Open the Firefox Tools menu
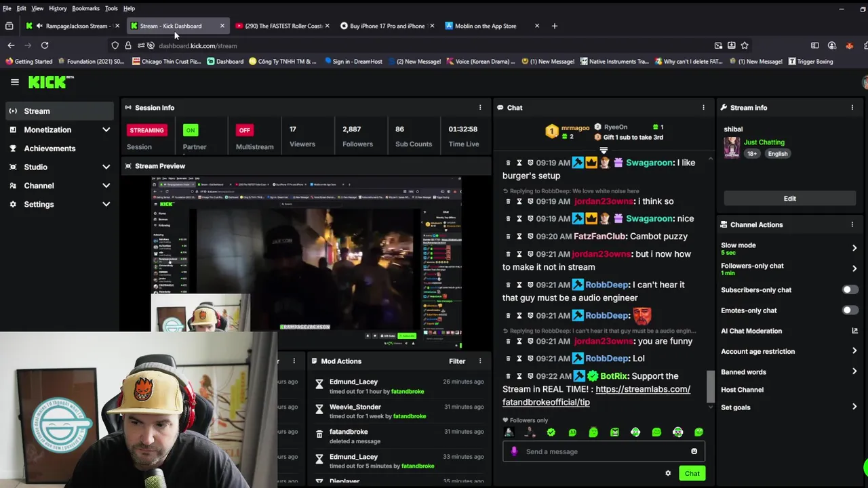This screenshot has width=868, height=488. point(111,8)
